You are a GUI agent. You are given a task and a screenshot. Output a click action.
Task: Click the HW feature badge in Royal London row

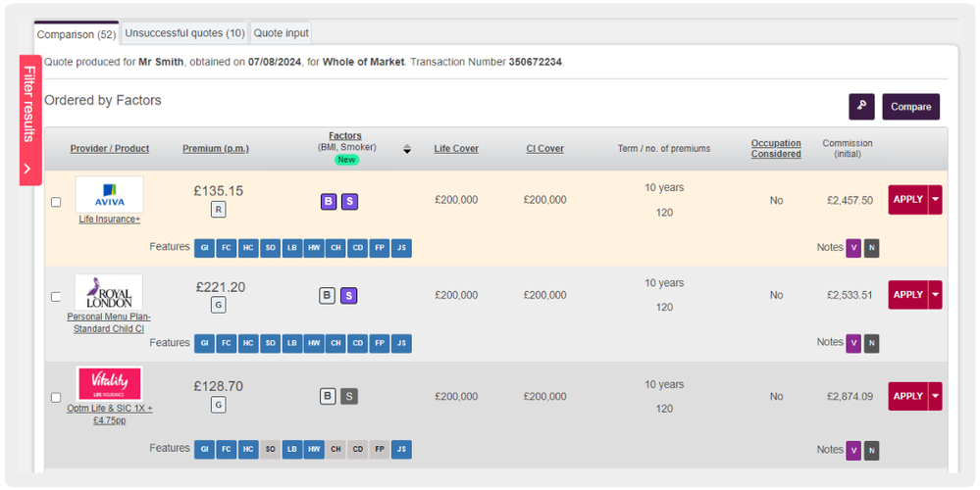314,343
